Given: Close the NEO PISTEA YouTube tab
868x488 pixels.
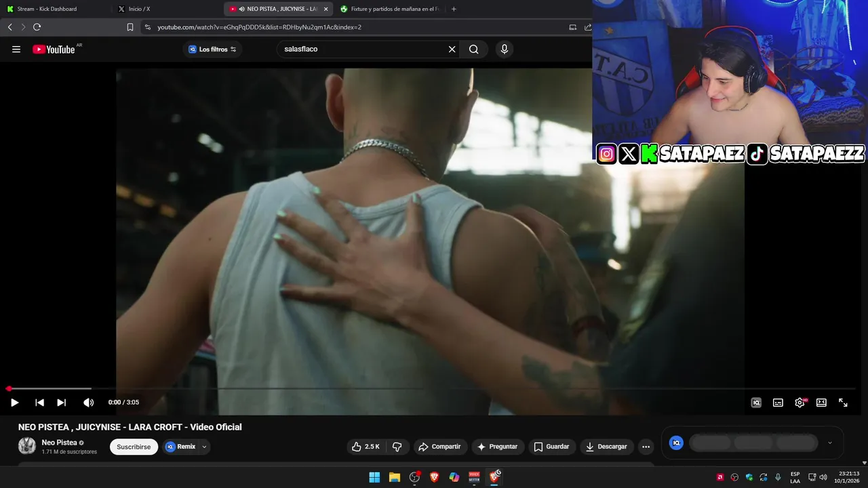Looking at the screenshot, I should (x=326, y=9).
